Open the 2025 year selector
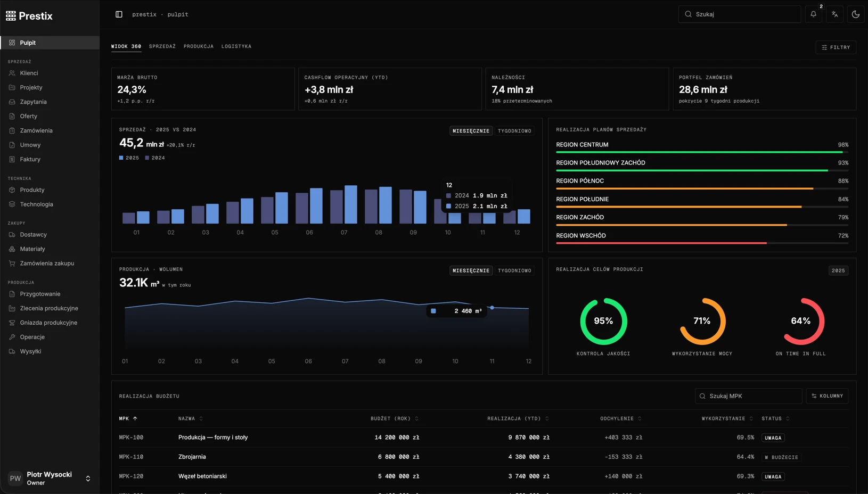Image resolution: width=868 pixels, height=494 pixels. (838, 270)
